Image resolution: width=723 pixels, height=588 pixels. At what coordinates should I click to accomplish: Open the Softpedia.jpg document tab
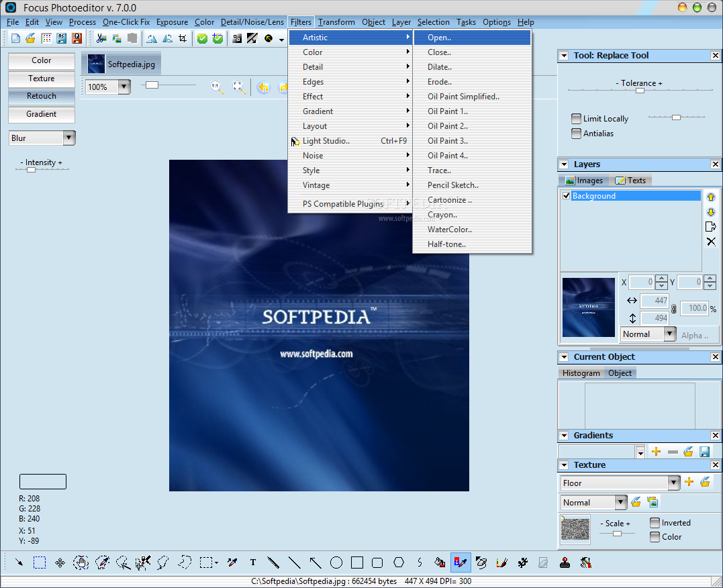[x=122, y=64]
